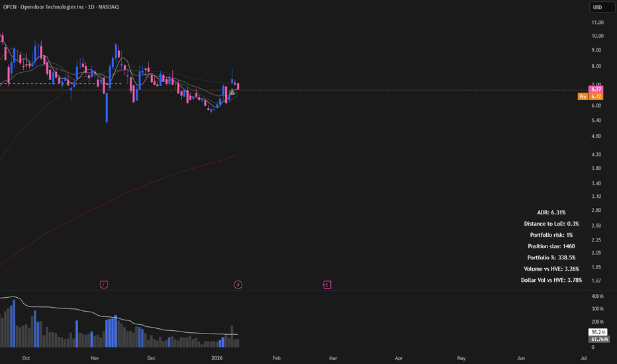Click the Position size: 1460 row

(x=551, y=246)
